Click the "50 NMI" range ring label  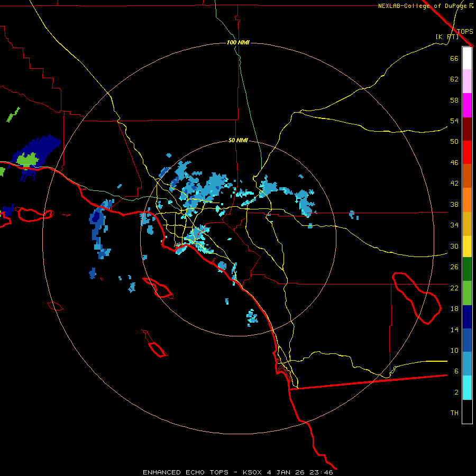click(238, 140)
